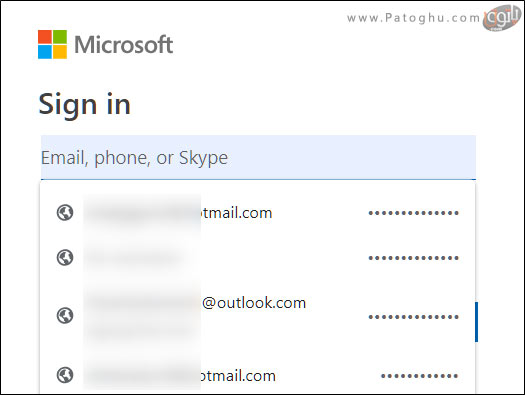Choose the topmost hotmail.com autofill suggestion
Image resolution: width=525 pixels, height=395 pixels.
point(257,213)
